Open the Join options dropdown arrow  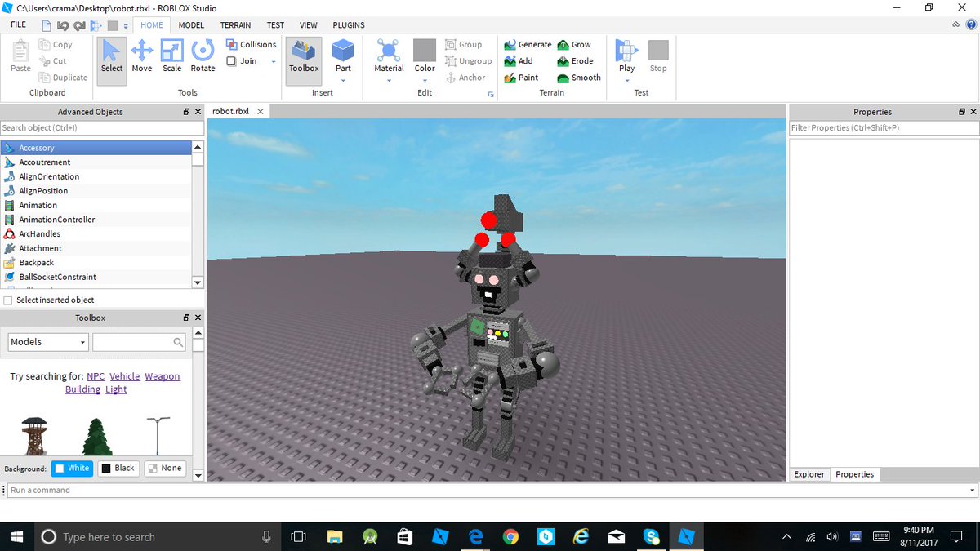274,62
